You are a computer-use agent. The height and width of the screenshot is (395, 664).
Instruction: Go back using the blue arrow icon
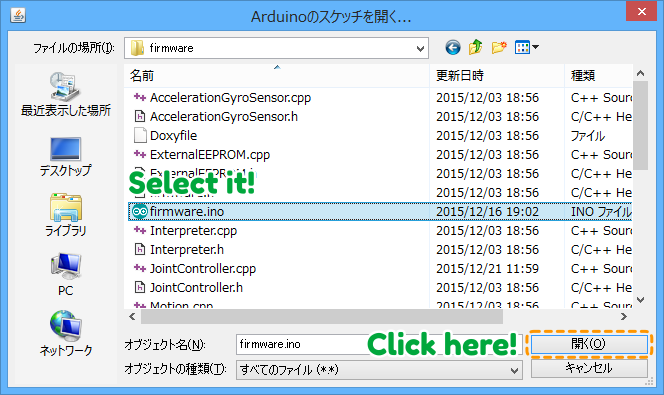click(453, 47)
